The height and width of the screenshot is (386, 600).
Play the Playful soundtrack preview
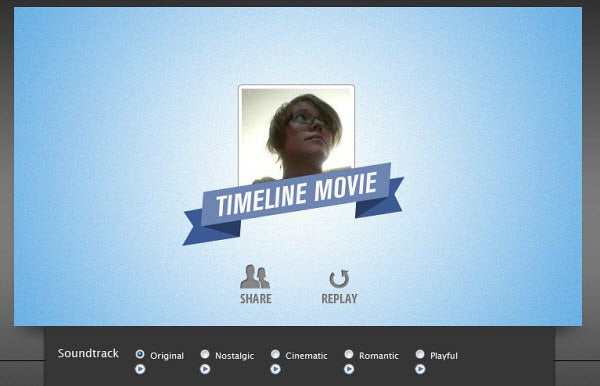point(420,369)
